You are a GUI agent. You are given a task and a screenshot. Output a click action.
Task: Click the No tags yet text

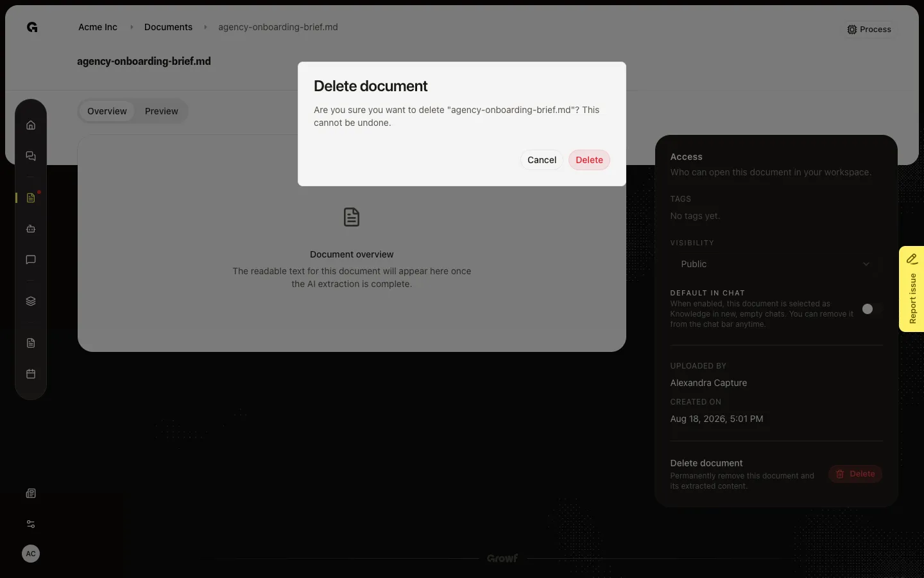click(x=695, y=216)
